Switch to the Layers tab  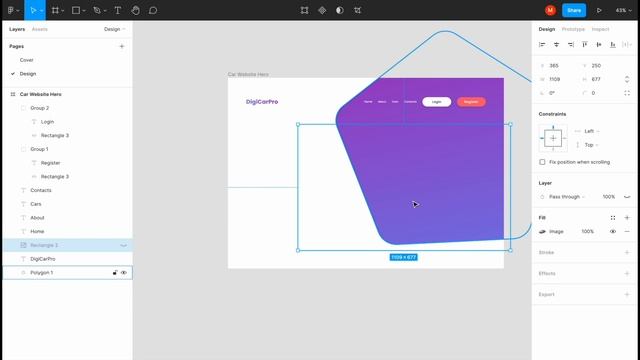coord(17,29)
